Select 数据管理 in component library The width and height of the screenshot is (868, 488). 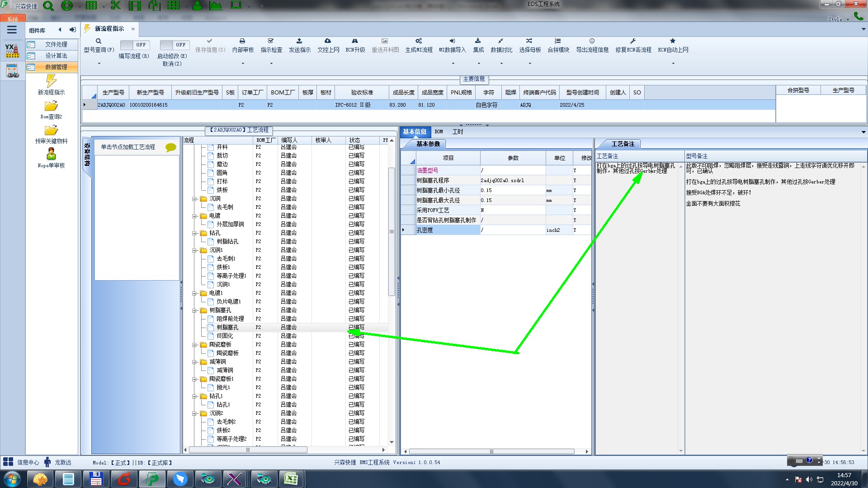(x=56, y=67)
